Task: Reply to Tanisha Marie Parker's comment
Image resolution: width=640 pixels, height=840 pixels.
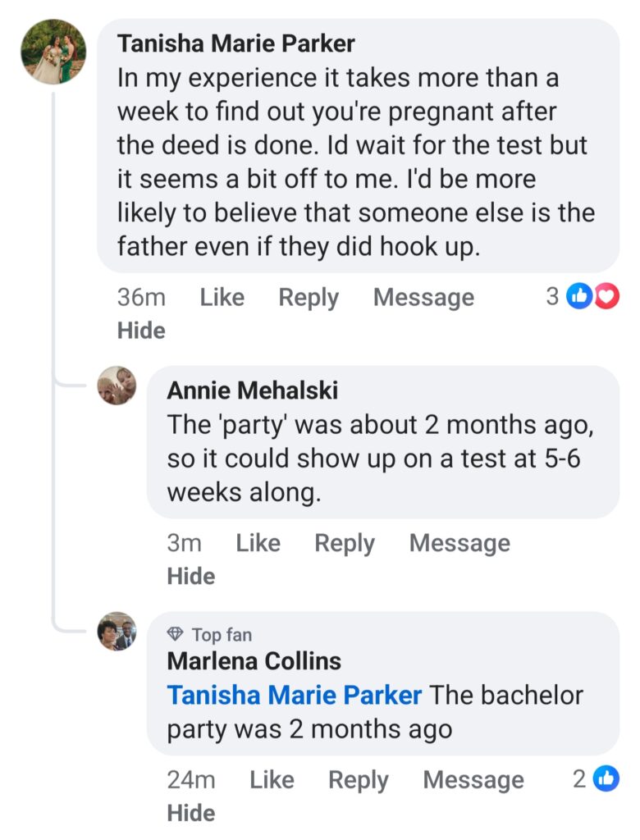Action: (309, 297)
